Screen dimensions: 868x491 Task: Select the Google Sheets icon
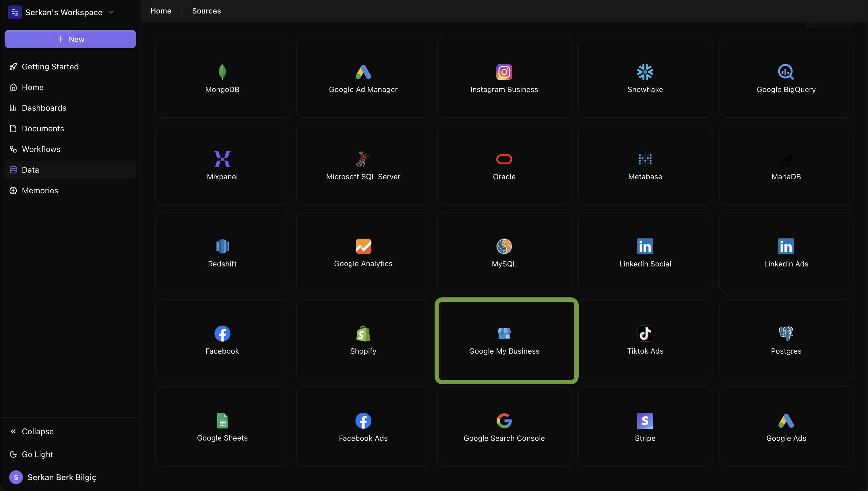[222, 420]
